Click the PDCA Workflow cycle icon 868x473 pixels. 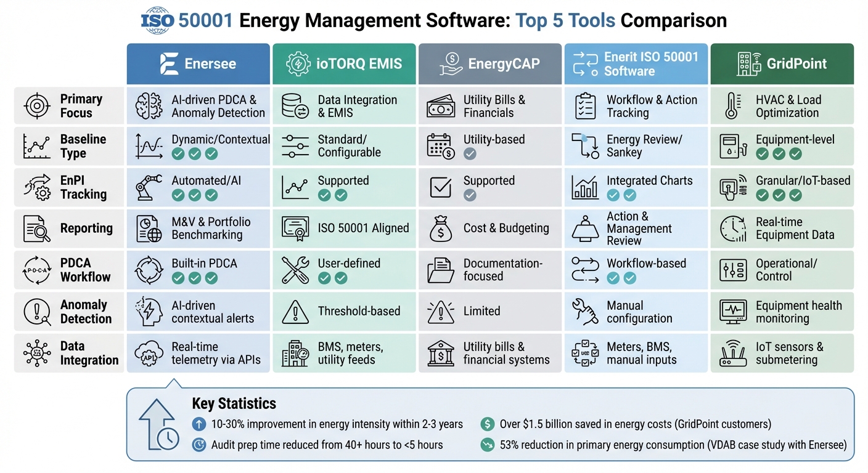click(37, 270)
